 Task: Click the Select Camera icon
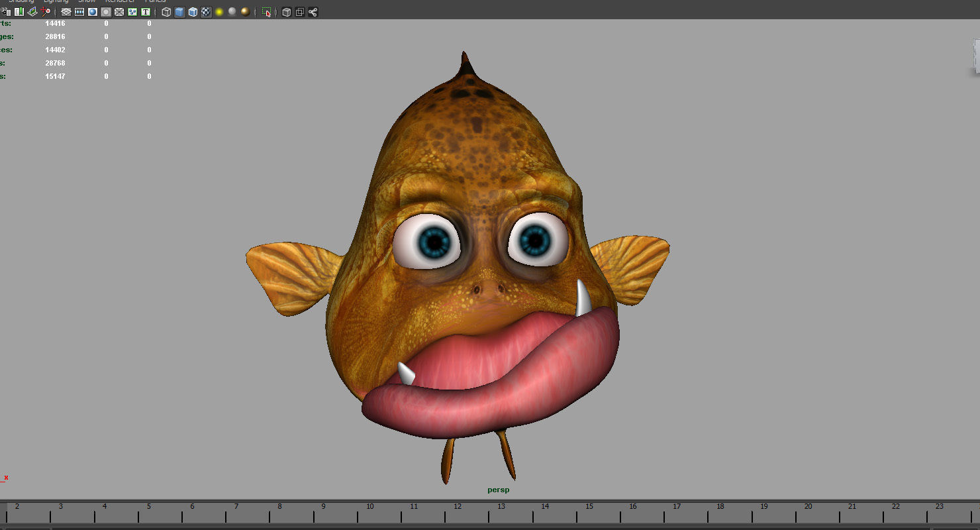pos(6,12)
